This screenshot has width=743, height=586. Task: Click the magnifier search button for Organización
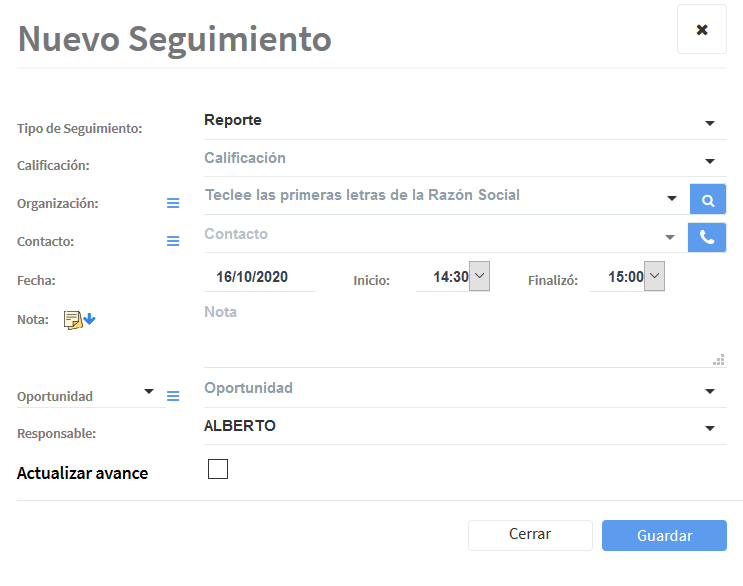pyautogui.click(x=708, y=200)
